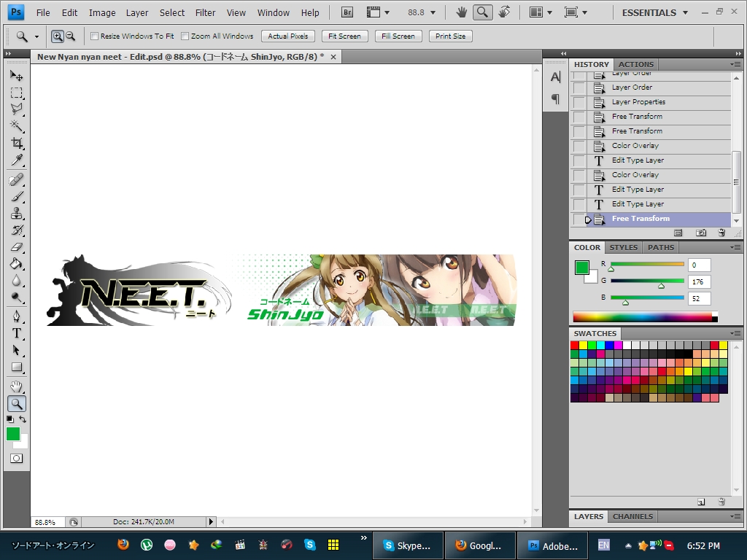Toggle Quick Mask mode
The image size is (747, 560).
click(17, 459)
